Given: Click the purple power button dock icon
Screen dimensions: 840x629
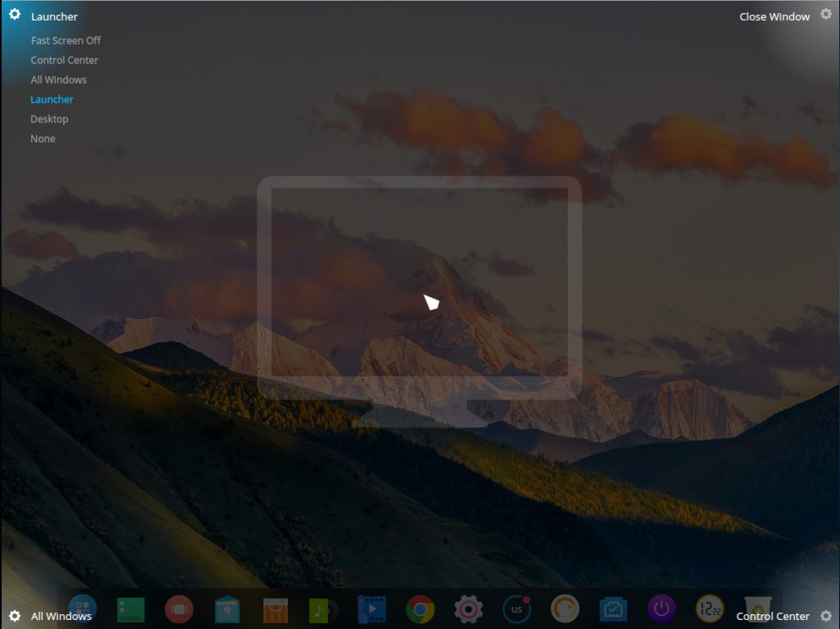Looking at the screenshot, I should [x=661, y=609].
